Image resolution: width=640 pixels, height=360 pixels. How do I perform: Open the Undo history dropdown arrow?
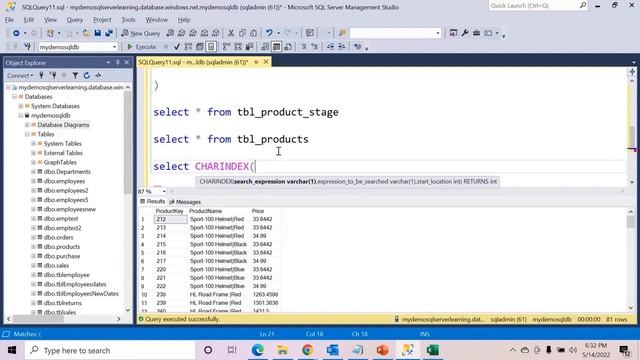[x=278, y=33]
